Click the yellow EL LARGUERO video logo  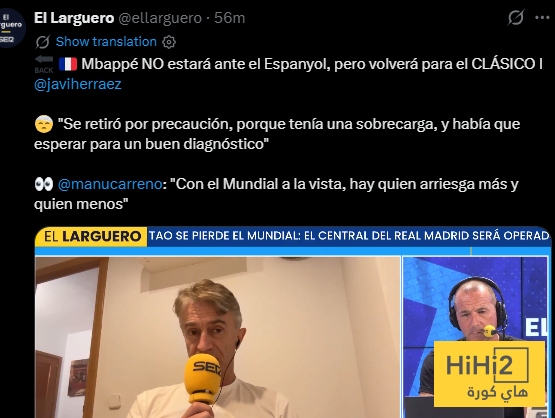pyautogui.click(x=91, y=236)
